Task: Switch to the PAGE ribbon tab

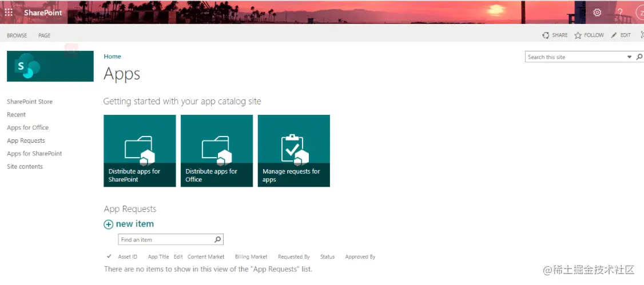Action: pos(45,35)
